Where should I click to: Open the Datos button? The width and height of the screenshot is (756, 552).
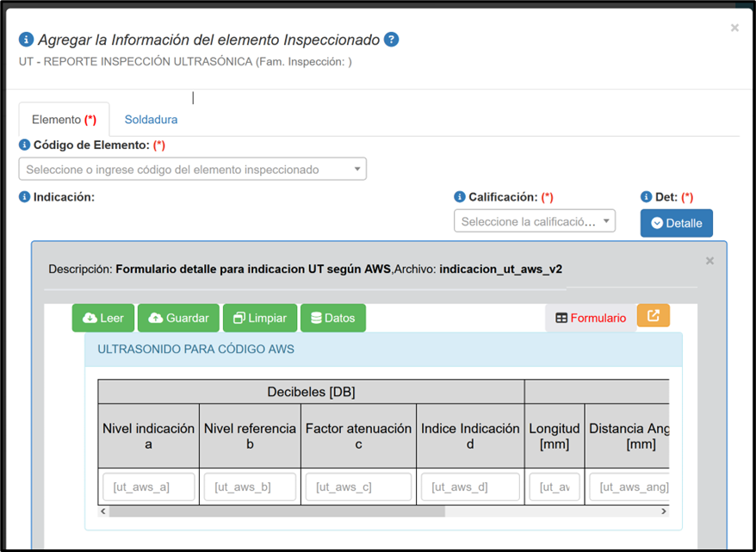coord(332,318)
